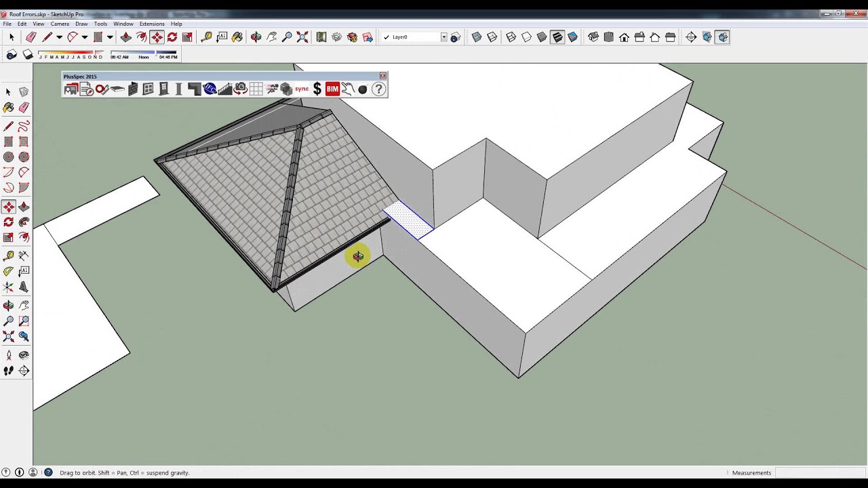Expand the Rectangle shape dropdown arrow

(x=110, y=37)
